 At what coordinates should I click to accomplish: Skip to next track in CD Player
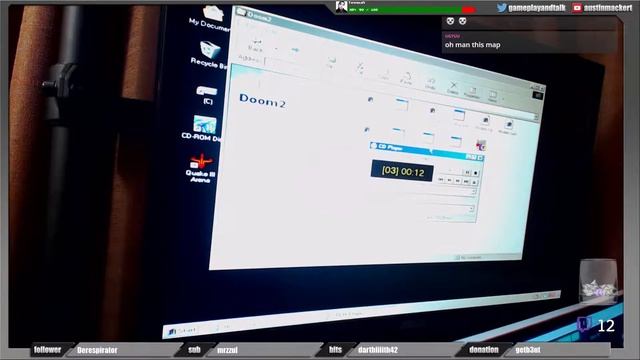(466, 181)
